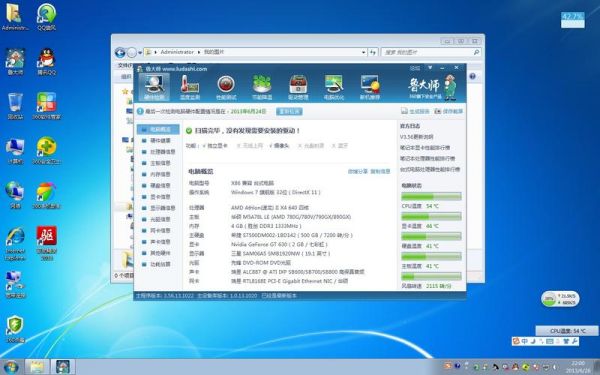600x375 pixels.
Task: Click the hard disk temperature 41°C bar
Action: (x=431, y=236)
